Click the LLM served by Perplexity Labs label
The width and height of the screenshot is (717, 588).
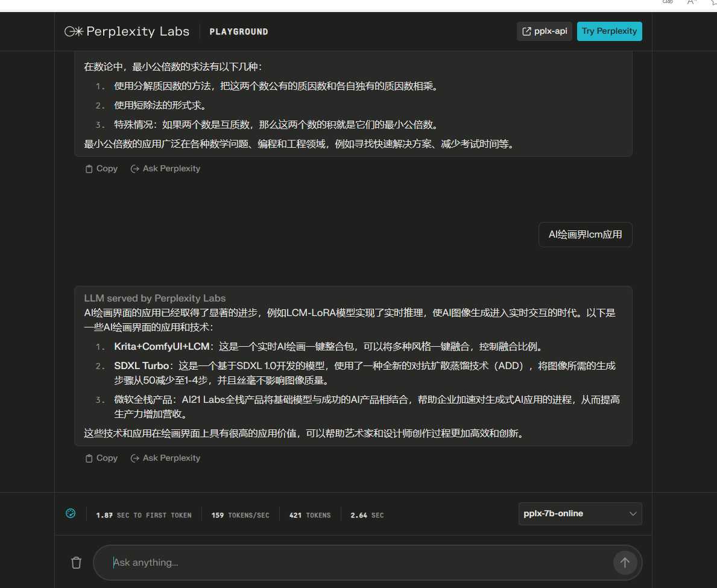click(154, 298)
